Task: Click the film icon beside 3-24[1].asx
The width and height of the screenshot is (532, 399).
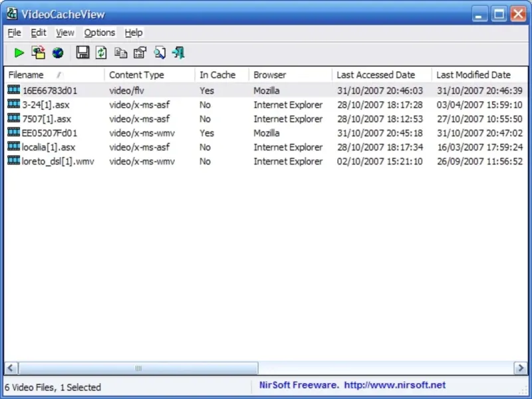Action: tap(13, 104)
